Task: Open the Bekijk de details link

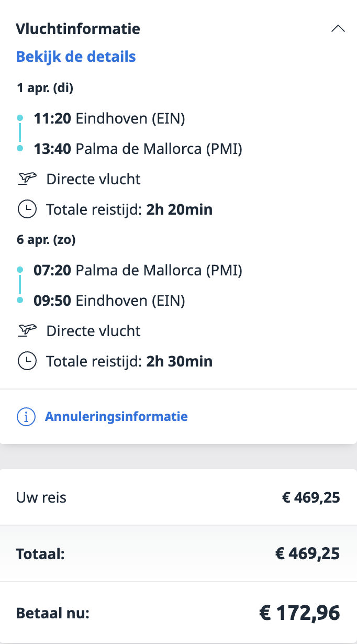Action: pyautogui.click(x=76, y=57)
